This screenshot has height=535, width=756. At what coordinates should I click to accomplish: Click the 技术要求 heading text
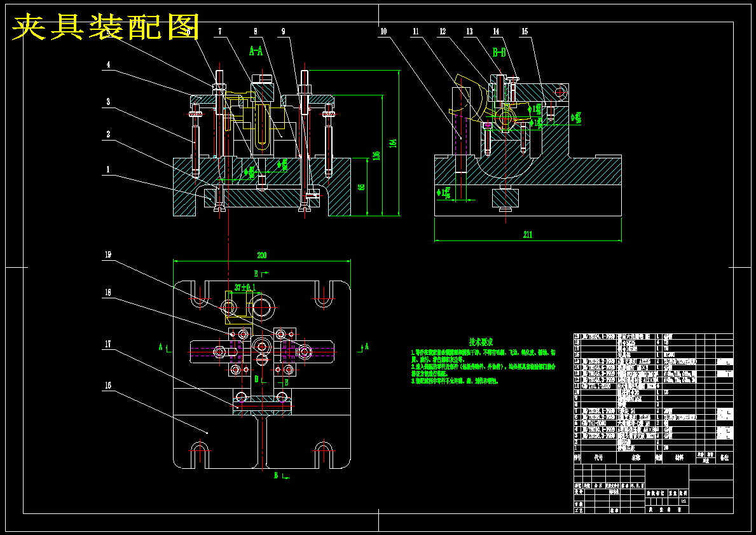[481, 342]
